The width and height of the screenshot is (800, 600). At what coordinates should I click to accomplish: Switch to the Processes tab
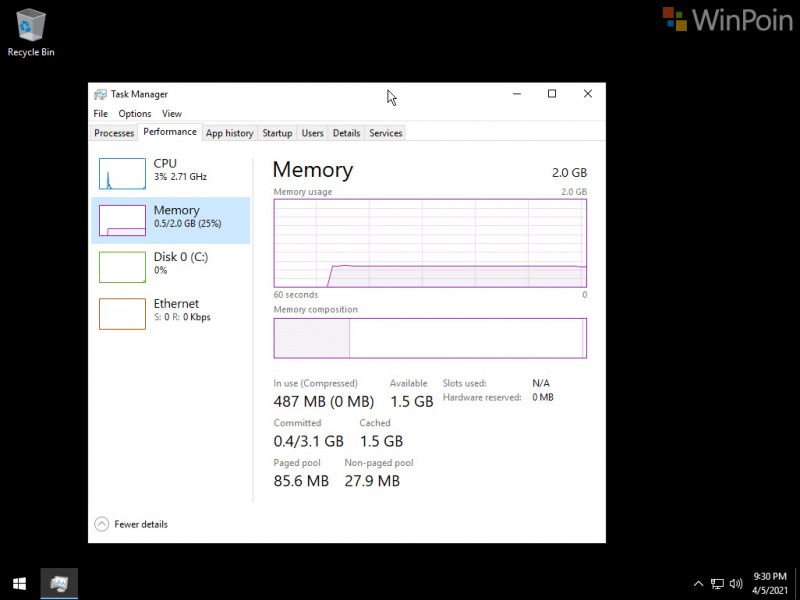113,132
